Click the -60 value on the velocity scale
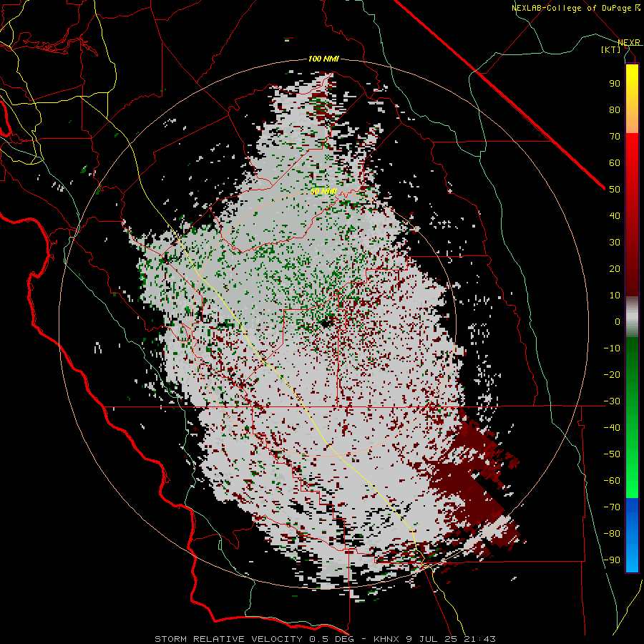The image size is (644, 644). click(612, 481)
